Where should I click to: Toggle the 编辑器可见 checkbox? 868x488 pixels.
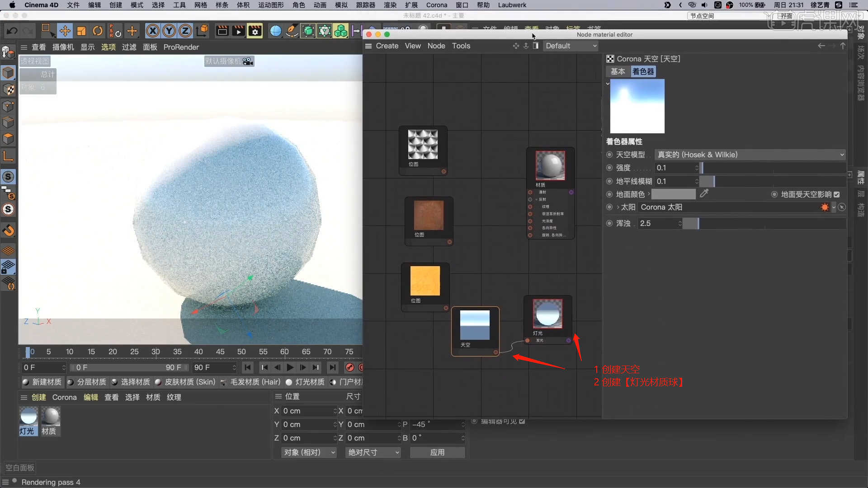click(x=522, y=421)
